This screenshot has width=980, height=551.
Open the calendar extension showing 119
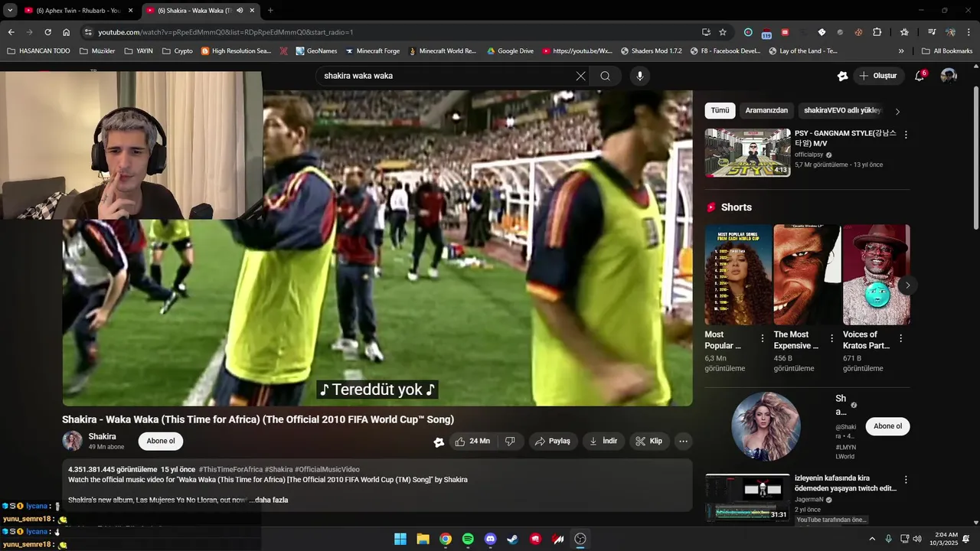click(766, 32)
